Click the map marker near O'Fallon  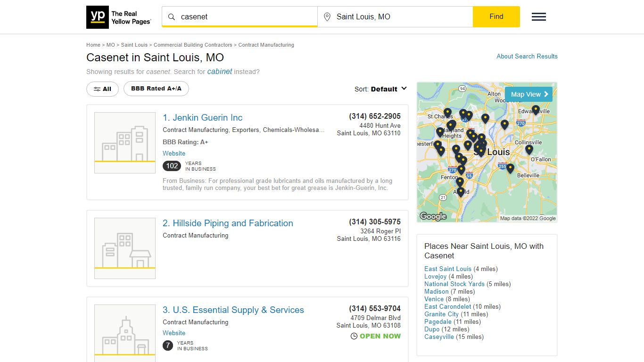pos(529,150)
